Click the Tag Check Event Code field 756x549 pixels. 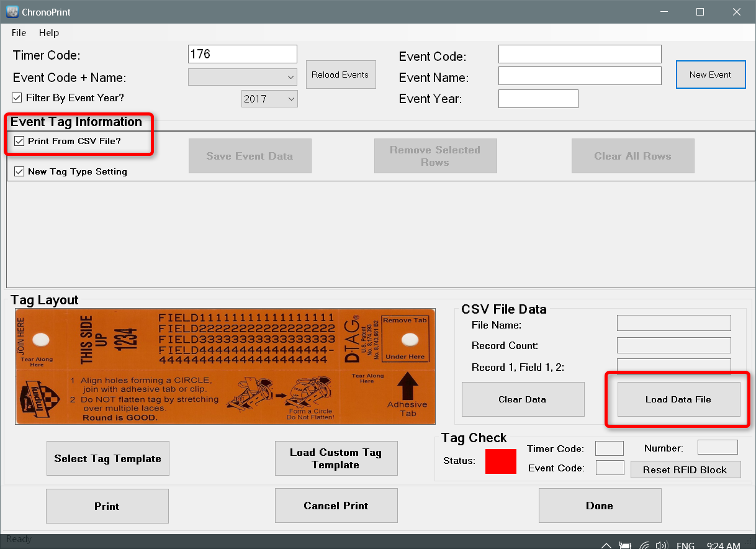point(610,468)
